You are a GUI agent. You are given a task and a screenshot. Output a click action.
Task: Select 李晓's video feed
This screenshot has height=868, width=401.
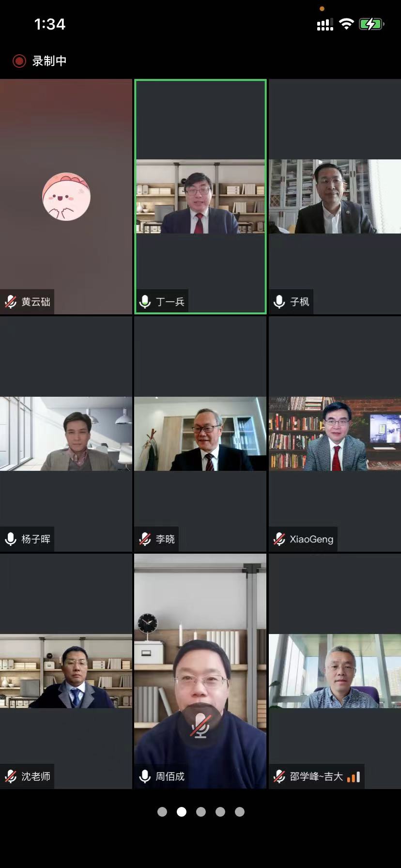(x=200, y=434)
